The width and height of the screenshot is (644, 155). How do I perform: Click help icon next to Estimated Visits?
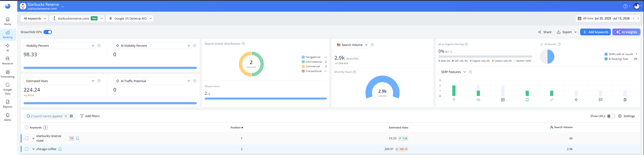(x=99, y=81)
